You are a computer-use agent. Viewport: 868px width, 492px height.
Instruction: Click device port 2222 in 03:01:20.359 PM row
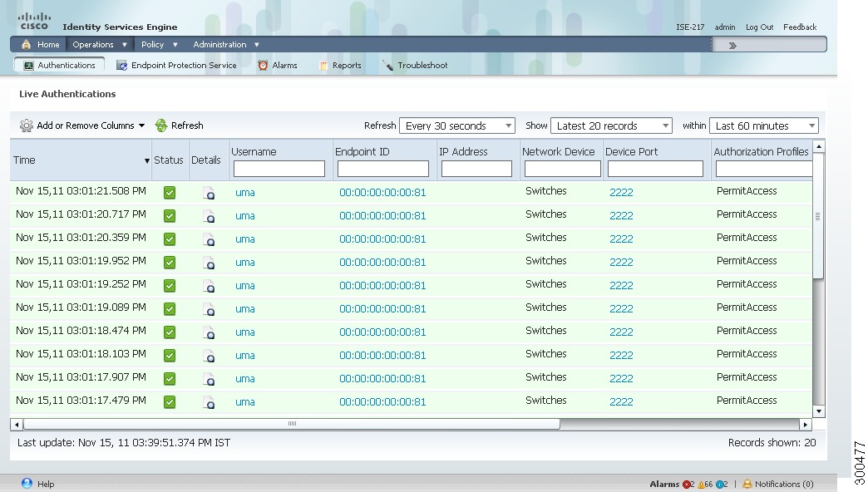[x=621, y=239]
